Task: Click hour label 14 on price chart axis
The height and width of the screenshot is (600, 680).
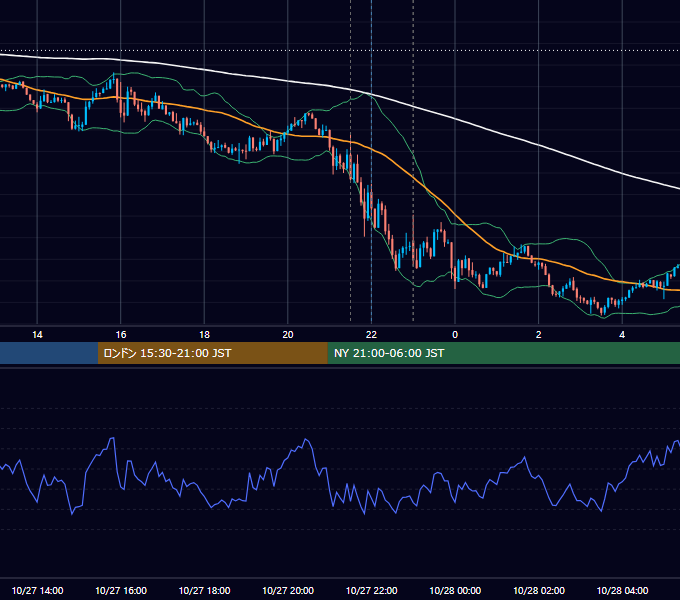Action: click(37, 335)
